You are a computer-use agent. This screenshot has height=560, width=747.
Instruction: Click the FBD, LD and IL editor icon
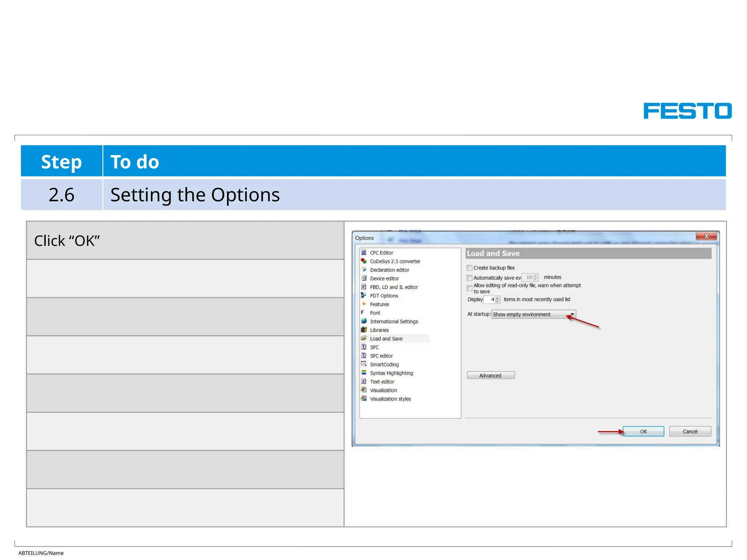coord(364,287)
